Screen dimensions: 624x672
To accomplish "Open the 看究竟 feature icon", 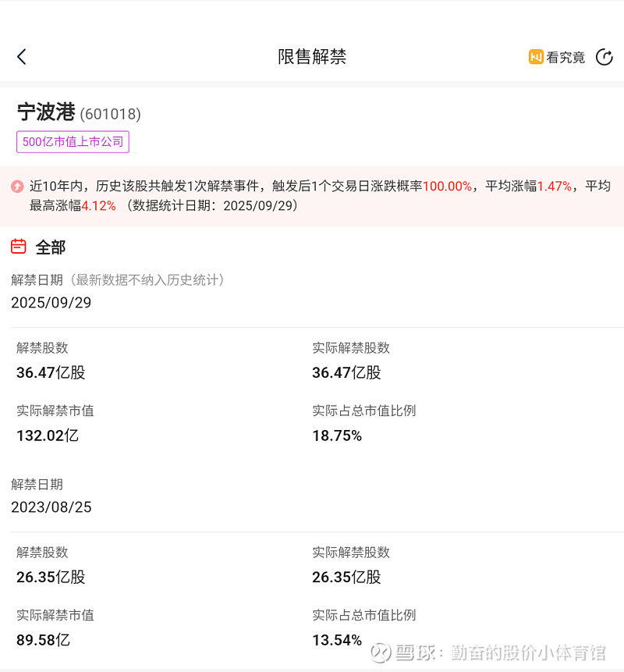I will click(536, 57).
